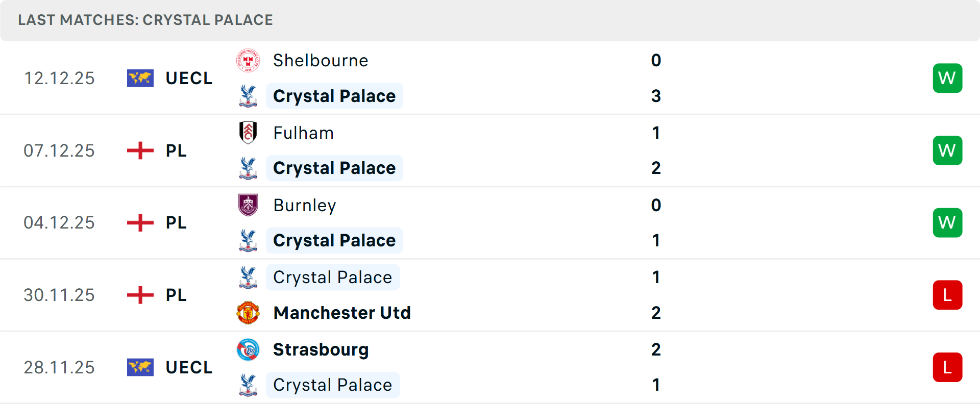Viewport: 980px width, 404px height.
Task: Open the Manchester Utd team link
Action: [342, 313]
